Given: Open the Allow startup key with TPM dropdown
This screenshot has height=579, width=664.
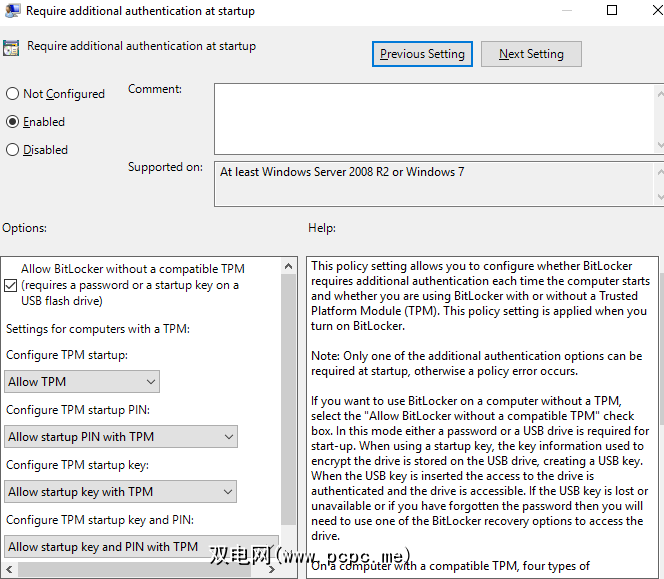Looking at the screenshot, I should click(120, 492).
